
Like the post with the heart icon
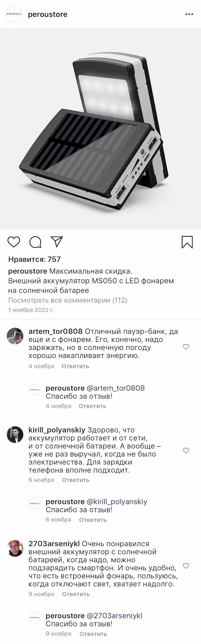(x=14, y=242)
